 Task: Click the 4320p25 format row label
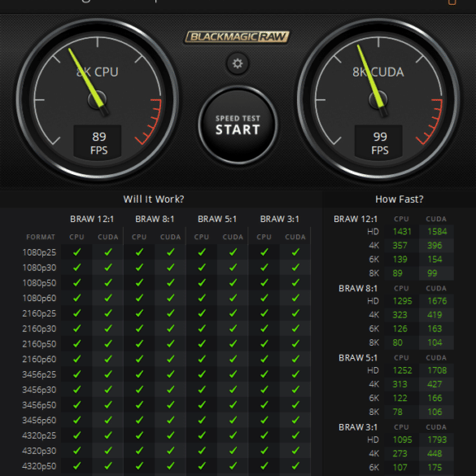(x=39, y=435)
